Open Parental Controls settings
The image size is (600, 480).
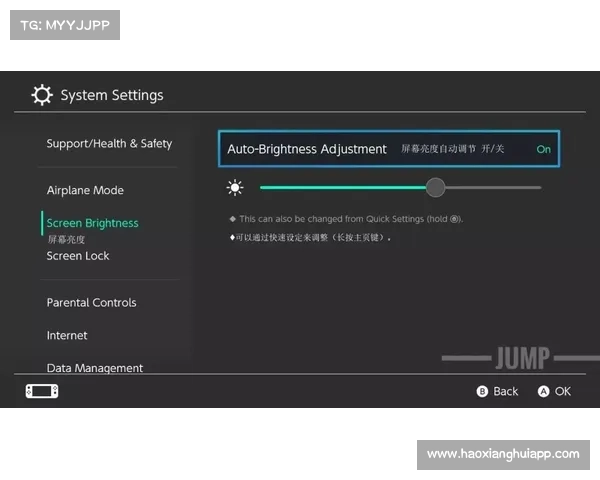tap(91, 303)
